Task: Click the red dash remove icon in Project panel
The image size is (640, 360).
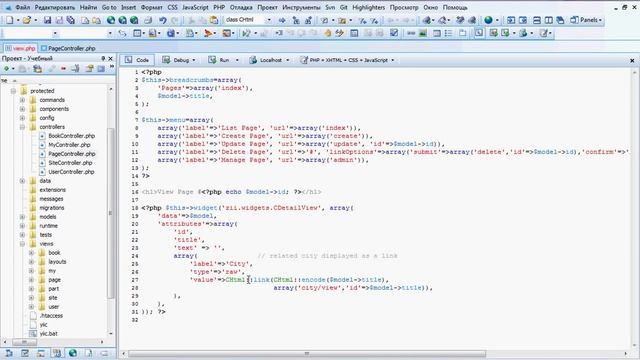Action: (63, 69)
